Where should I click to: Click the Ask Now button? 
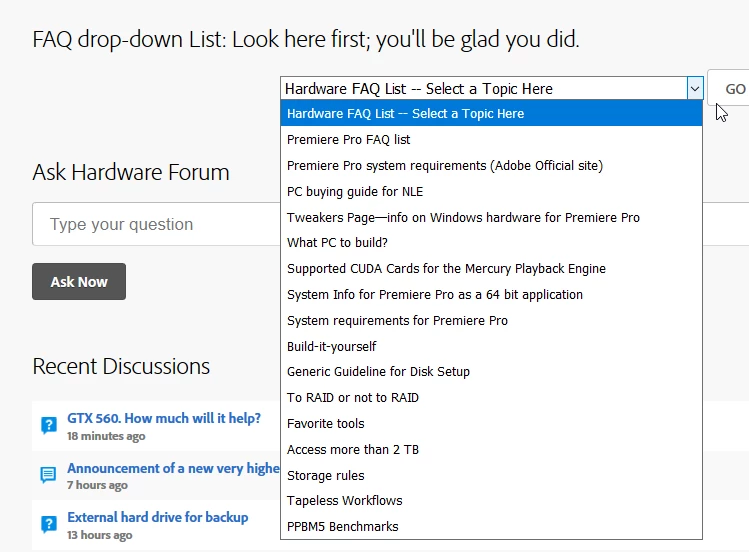point(79,282)
